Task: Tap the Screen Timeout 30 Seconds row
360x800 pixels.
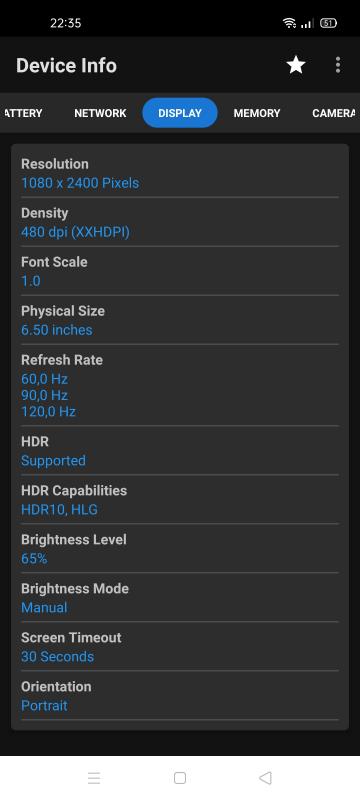Action: tap(179, 647)
